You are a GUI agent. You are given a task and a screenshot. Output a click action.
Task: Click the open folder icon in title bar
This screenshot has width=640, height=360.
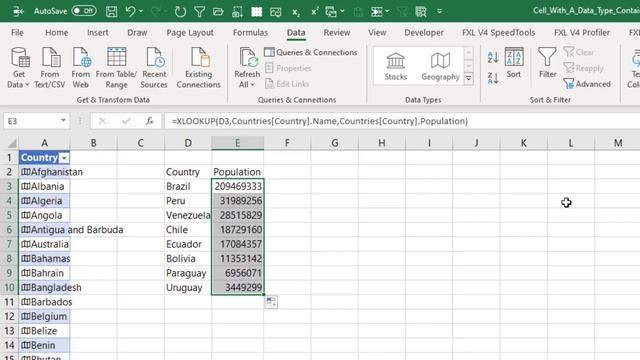(218, 11)
